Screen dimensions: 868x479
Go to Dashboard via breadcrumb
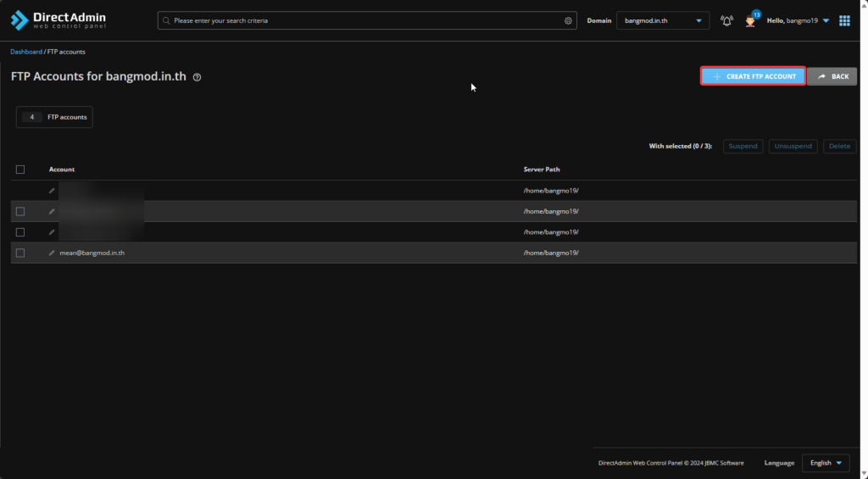click(25, 52)
